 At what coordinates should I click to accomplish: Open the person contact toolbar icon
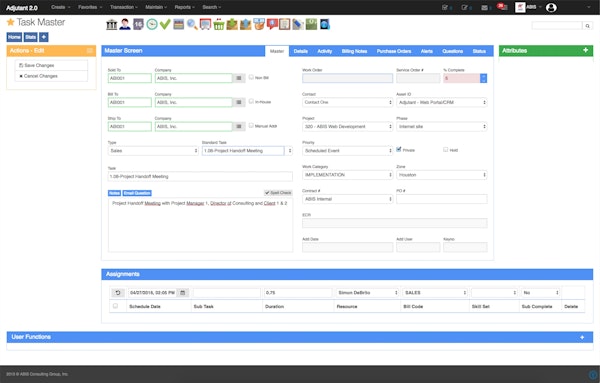pyautogui.click(x=125, y=24)
